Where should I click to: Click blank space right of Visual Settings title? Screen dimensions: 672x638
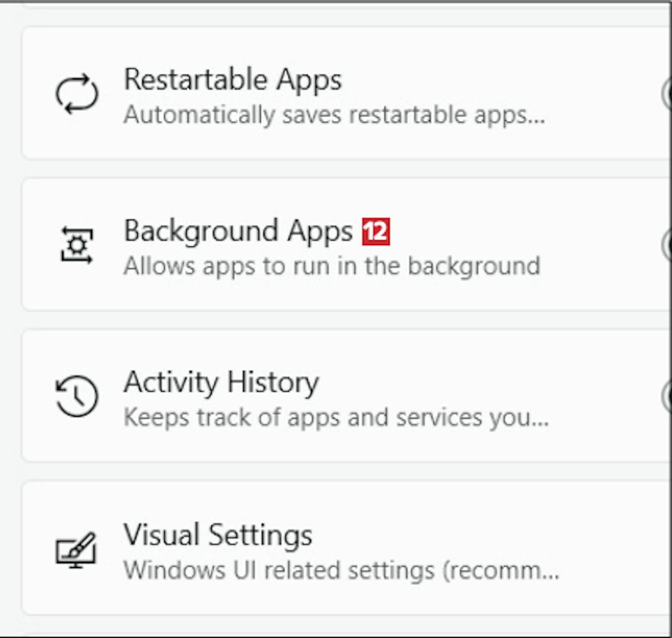click(470, 535)
